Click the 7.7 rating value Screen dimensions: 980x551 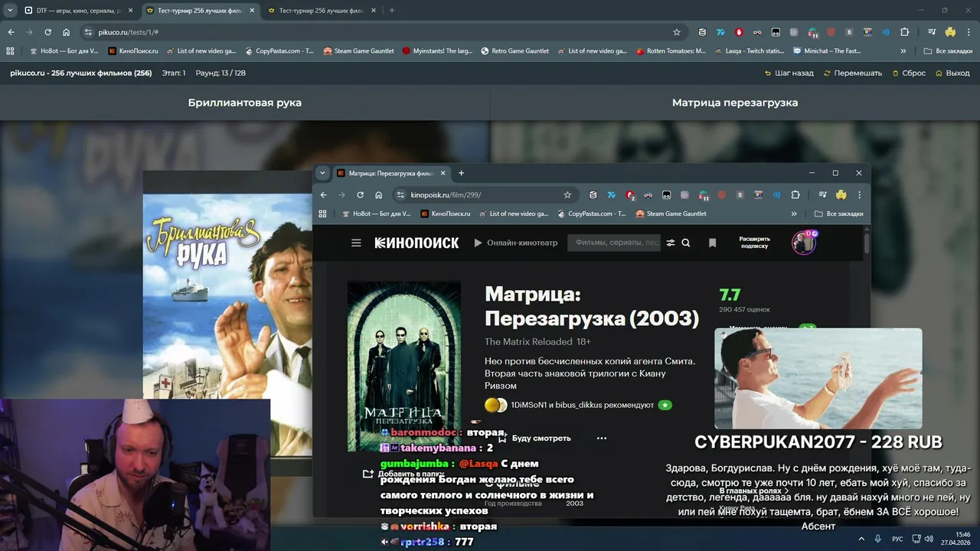click(730, 295)
